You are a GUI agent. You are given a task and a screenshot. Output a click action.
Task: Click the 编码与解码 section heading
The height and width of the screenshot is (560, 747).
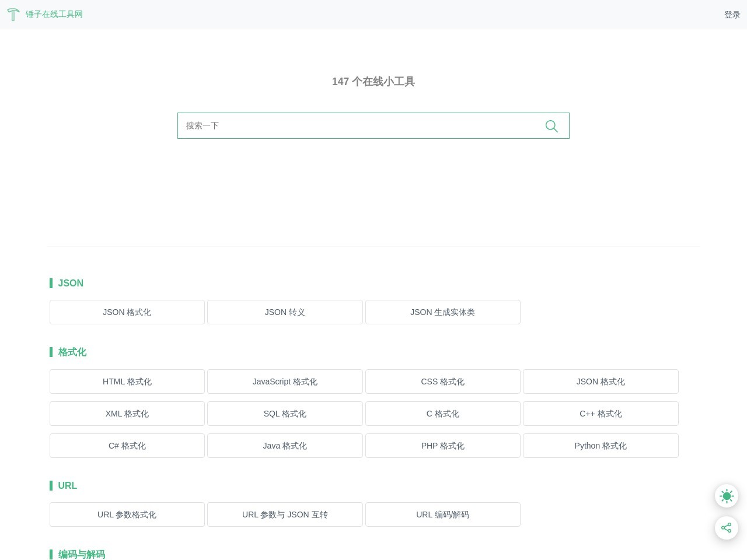[82, 554]
